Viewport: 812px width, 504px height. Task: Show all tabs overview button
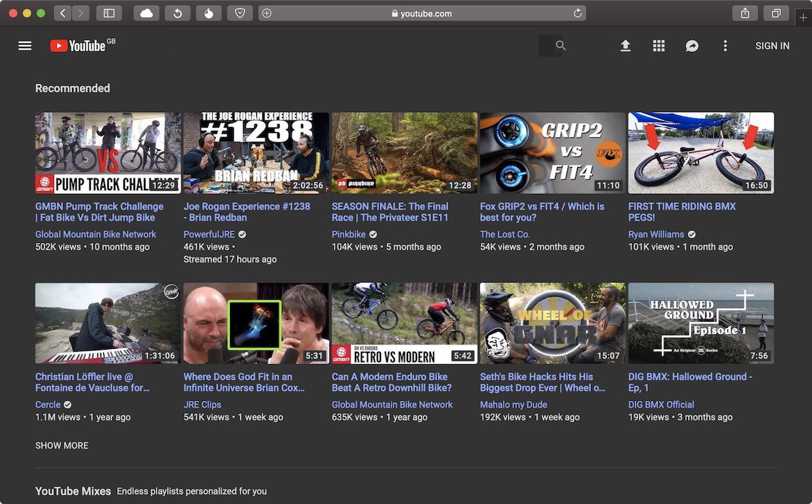[776, 13]
